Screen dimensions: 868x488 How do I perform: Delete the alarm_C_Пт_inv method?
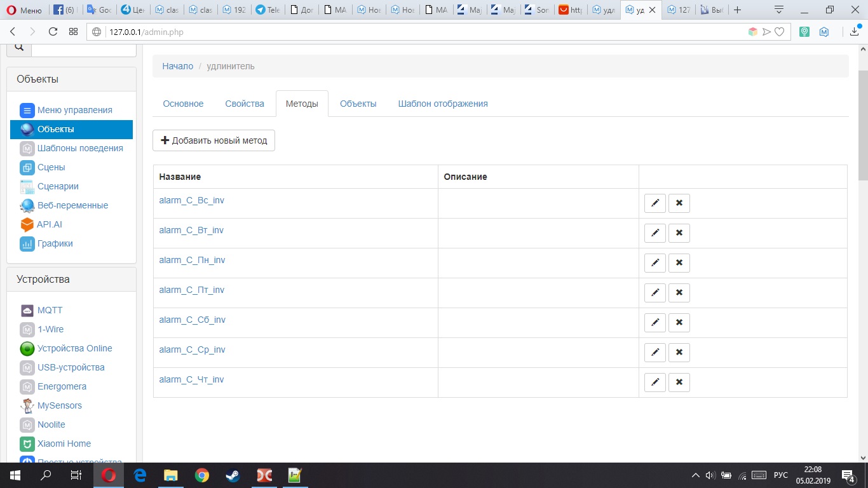pos(679,293)
